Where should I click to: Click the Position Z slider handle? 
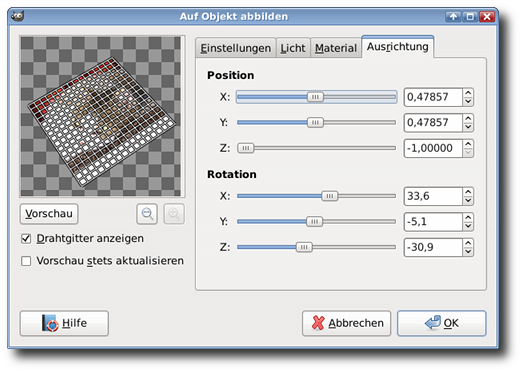pyautogui.click(x=246, y=148)
